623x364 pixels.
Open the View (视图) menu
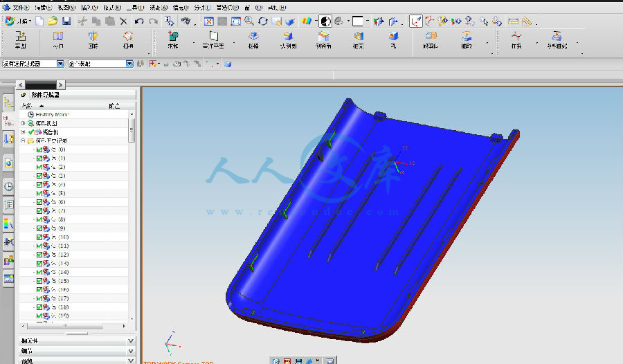(66, 8)
